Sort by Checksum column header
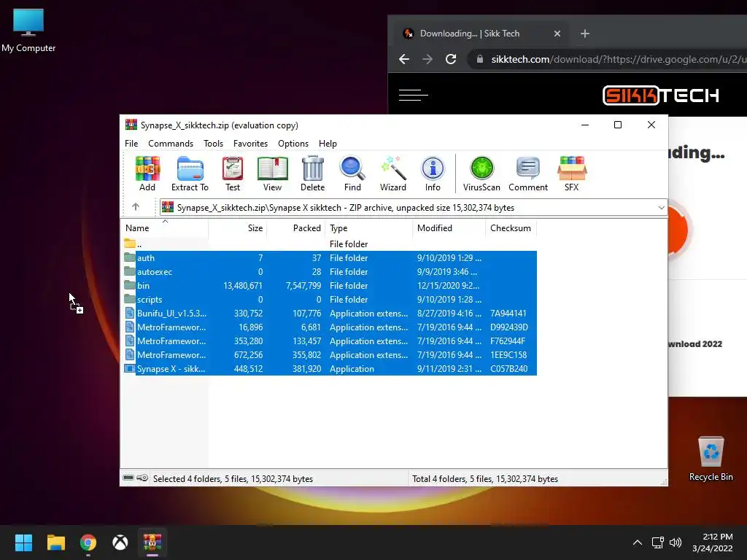 511,228
